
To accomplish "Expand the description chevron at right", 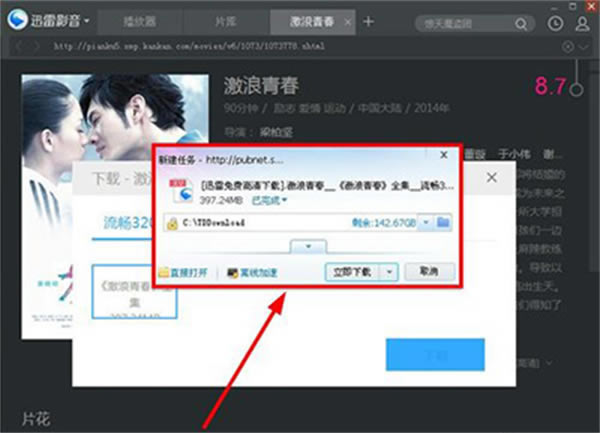I will (549, 362).
